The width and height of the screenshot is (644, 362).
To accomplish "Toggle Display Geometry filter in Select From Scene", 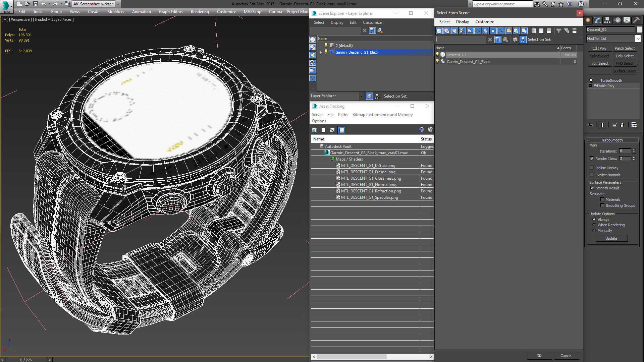I will point(439,31).
